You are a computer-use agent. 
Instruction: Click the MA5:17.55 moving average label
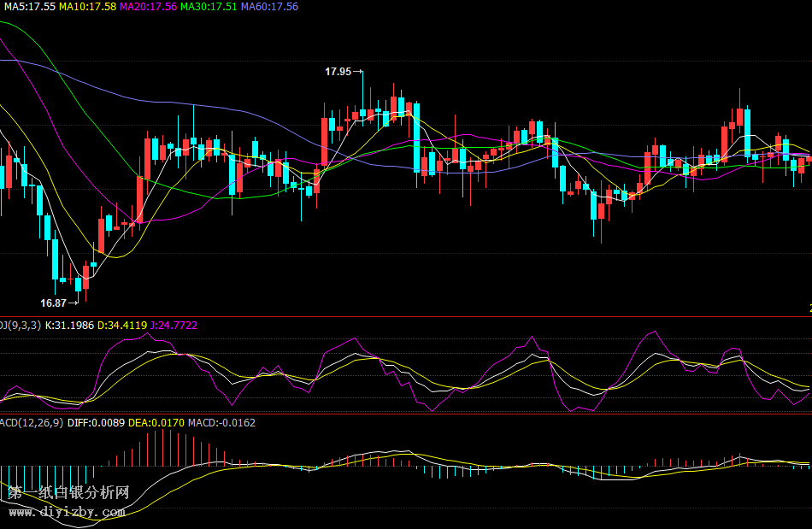[28, 7]
